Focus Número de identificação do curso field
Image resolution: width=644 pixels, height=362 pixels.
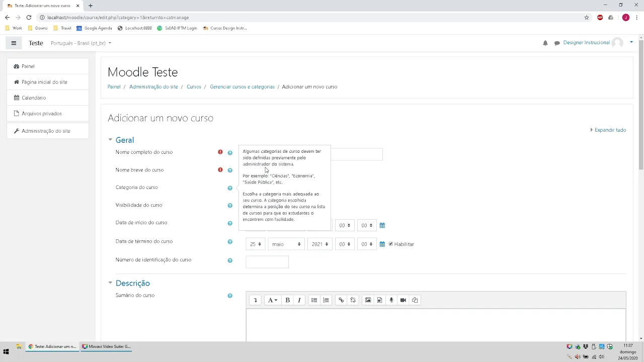(x=267, y=262)
